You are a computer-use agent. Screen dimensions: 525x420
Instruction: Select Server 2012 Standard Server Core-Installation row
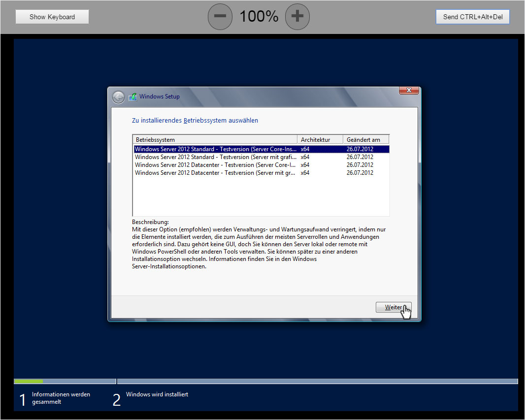[261, 149]
